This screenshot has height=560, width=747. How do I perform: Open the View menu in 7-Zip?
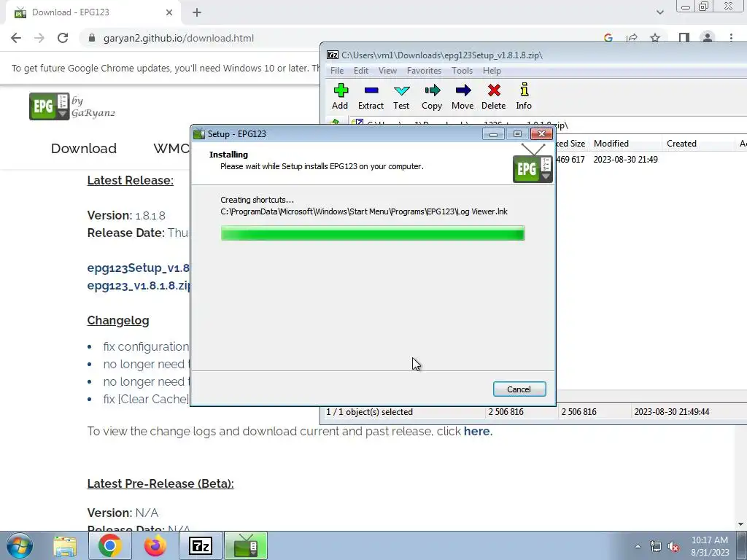[x=387, y=71]
